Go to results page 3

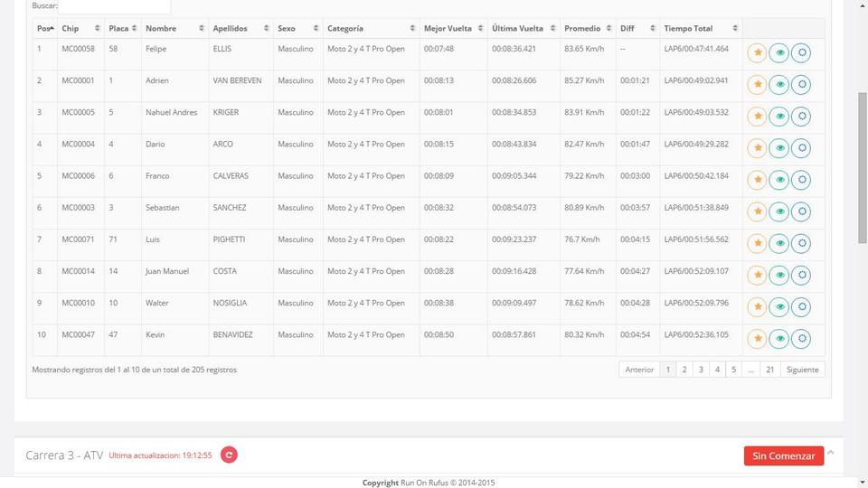(x=701, y=370)
